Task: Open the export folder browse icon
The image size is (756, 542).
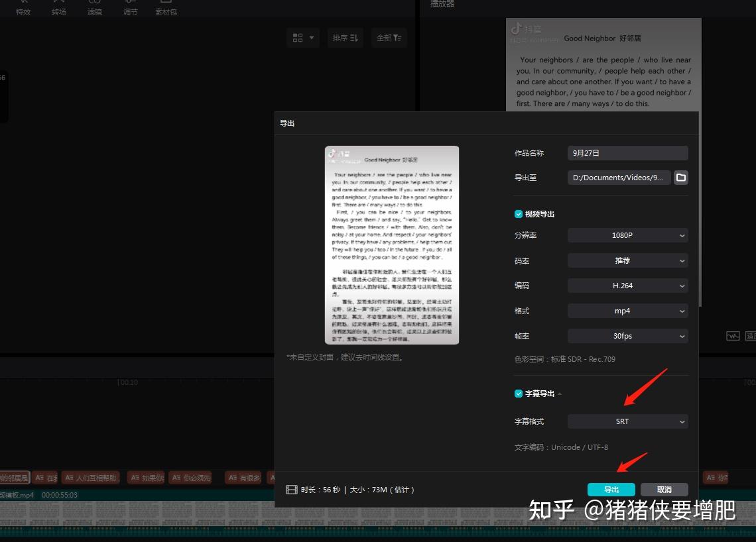Action: [x=681, y=178]
